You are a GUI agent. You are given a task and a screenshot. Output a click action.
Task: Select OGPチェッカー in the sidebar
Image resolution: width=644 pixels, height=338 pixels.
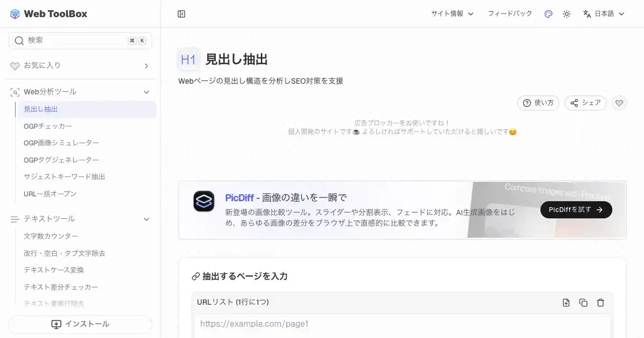[x=48, y=126]
